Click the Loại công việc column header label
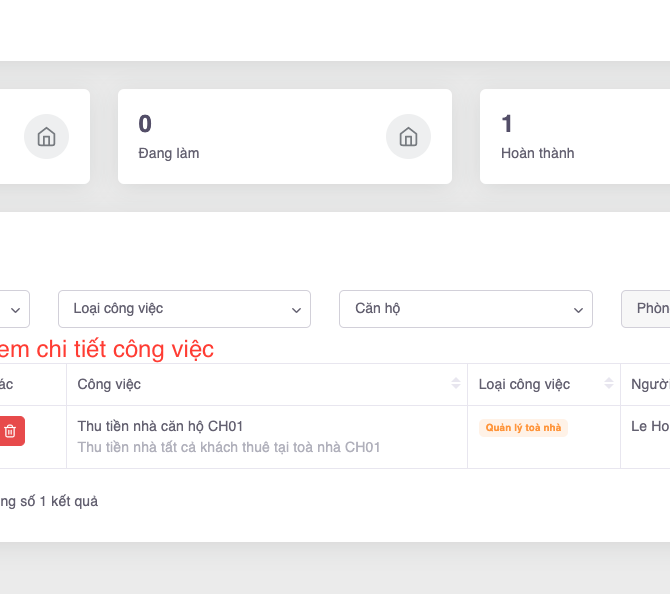The height and width of the screenshot is (594, 670). point(524,384)
